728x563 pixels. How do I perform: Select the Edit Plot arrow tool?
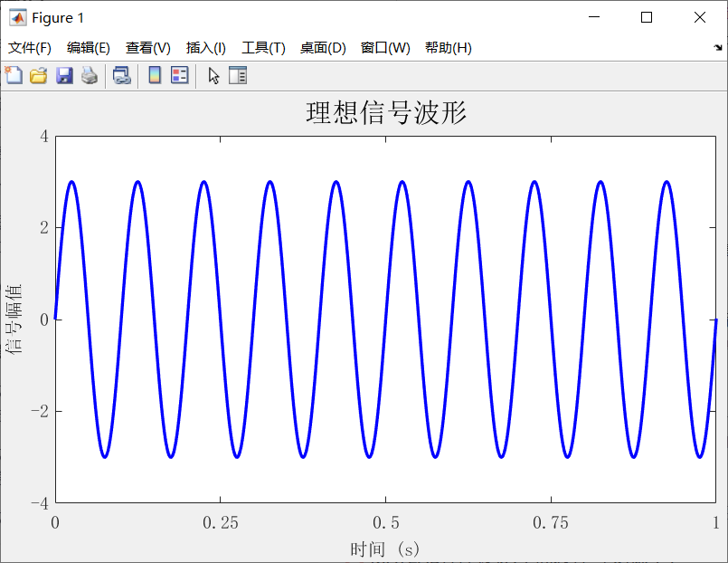[x=213, y=76]
